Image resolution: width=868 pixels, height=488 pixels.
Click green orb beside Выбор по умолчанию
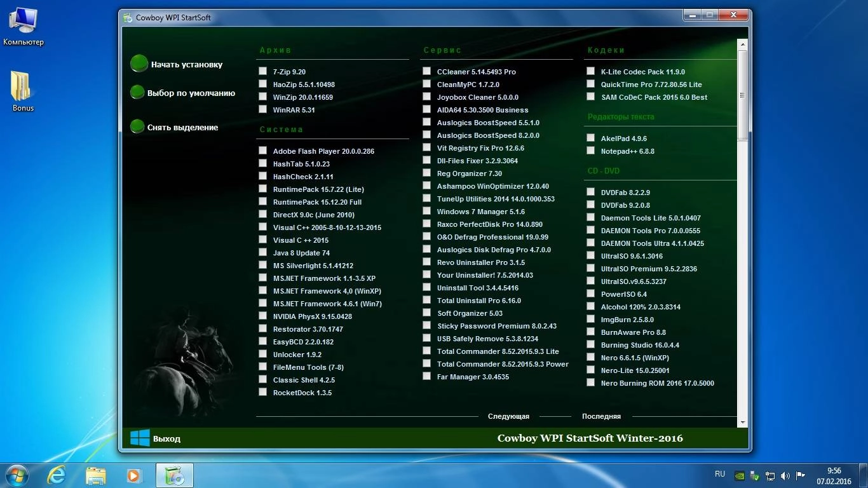tap(137, 92)
